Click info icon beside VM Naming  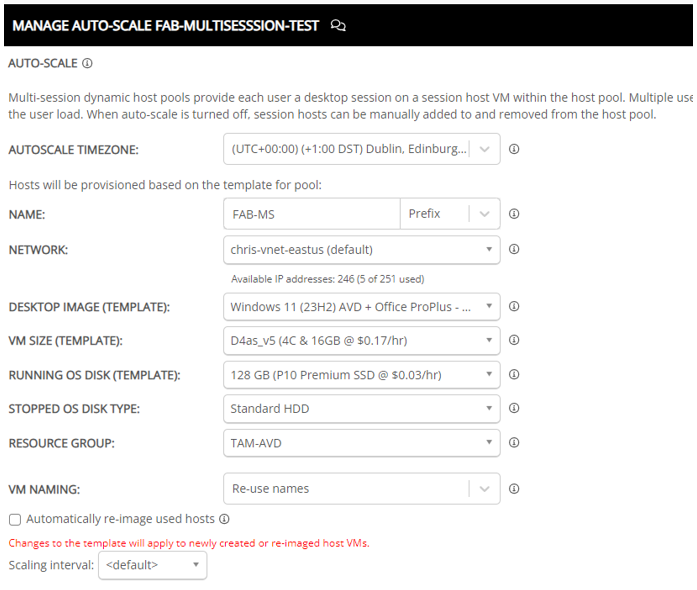click(x=514, y=489)
